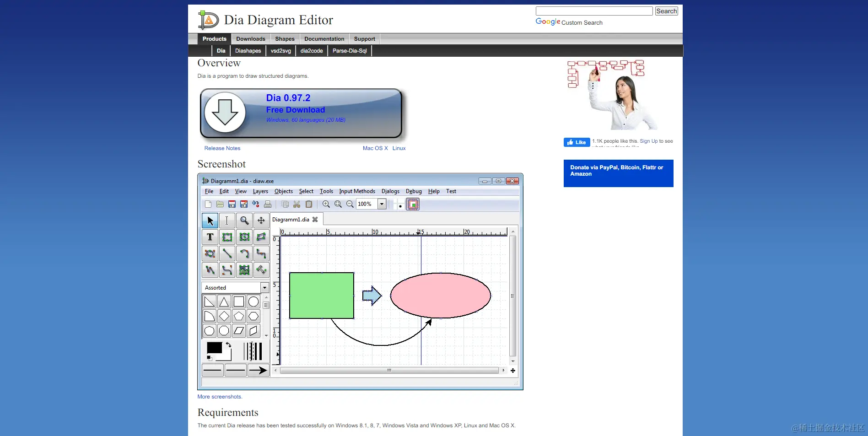The image size is (868, 436).
Task: Open the line end arrow style selector
Action: pos(259,370)
